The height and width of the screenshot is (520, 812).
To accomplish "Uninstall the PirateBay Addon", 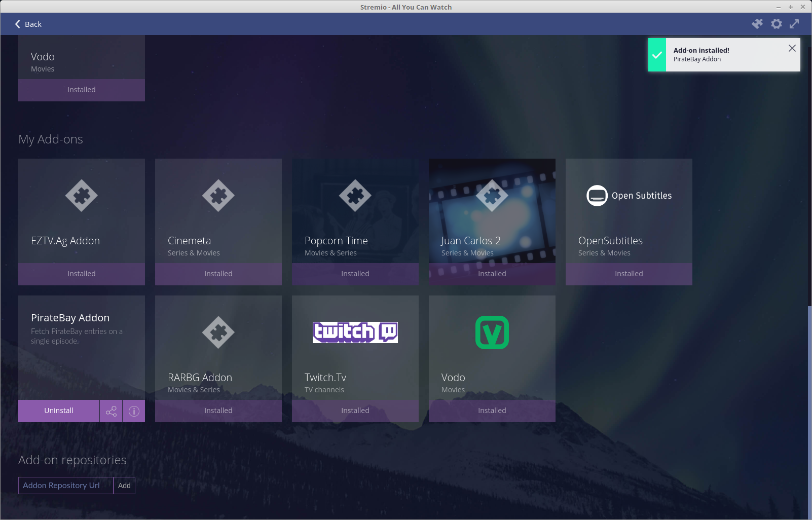I will [x=59, y=411].
